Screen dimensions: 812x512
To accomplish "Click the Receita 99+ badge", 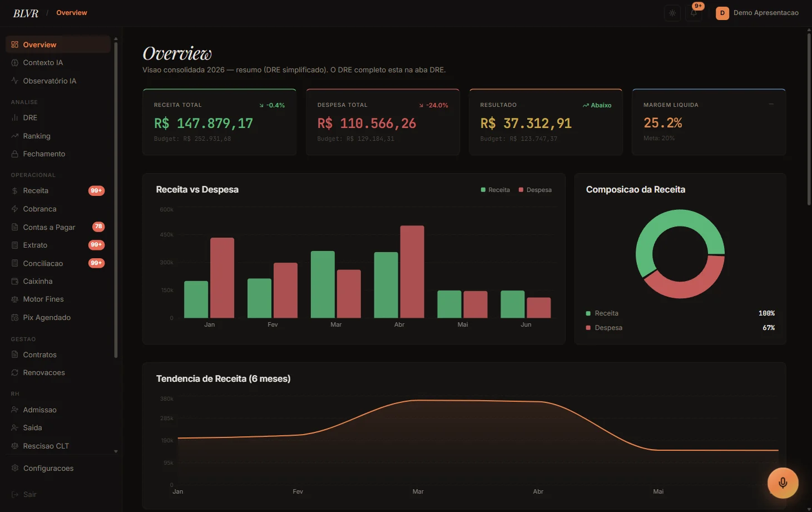I will [x=96, y=191].
